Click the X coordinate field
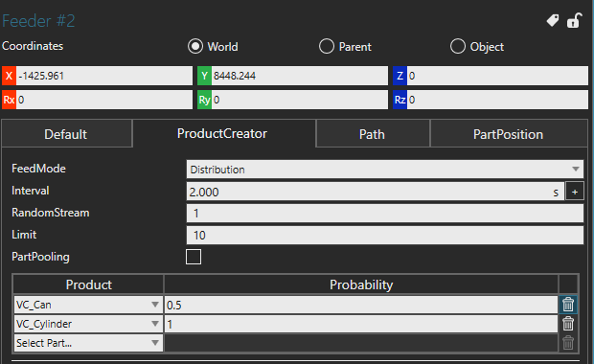594x364 pixels. pyautogui.click(x=103, y=76)
